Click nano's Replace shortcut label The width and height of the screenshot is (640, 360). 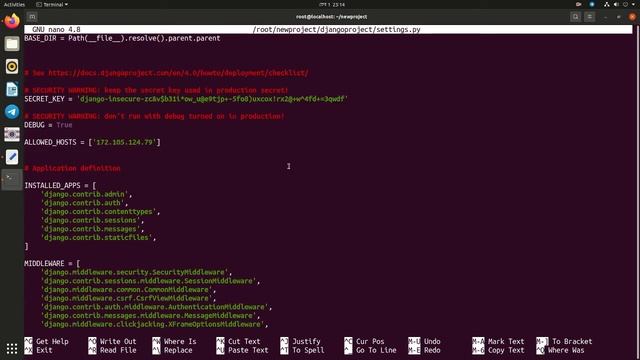[178, 350]
